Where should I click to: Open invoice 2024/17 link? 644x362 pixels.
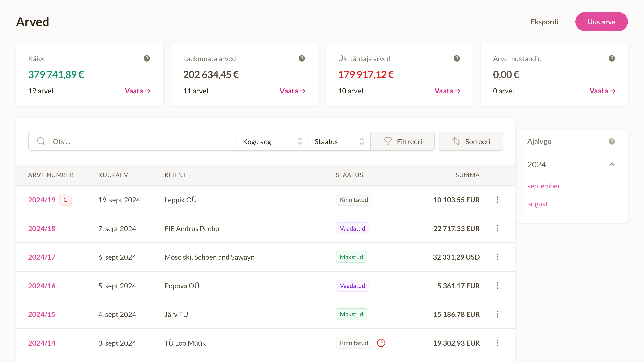tap(42, 257)
